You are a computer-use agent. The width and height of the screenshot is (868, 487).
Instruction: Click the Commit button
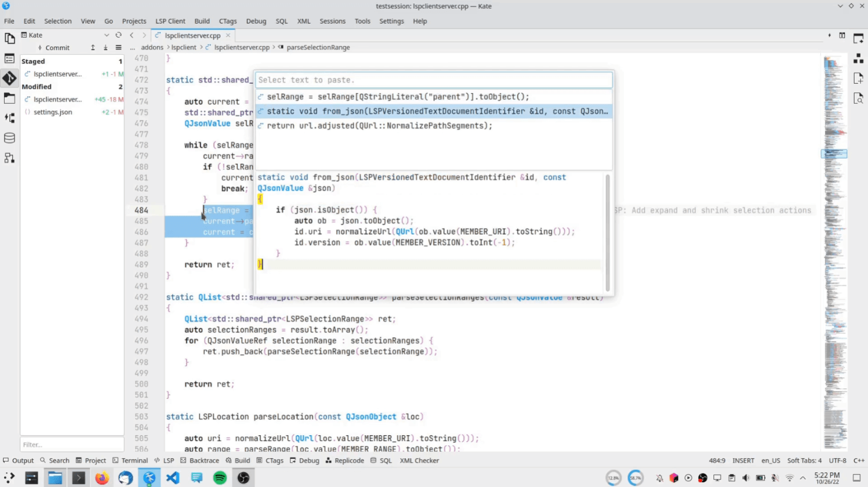click(54, 48)
